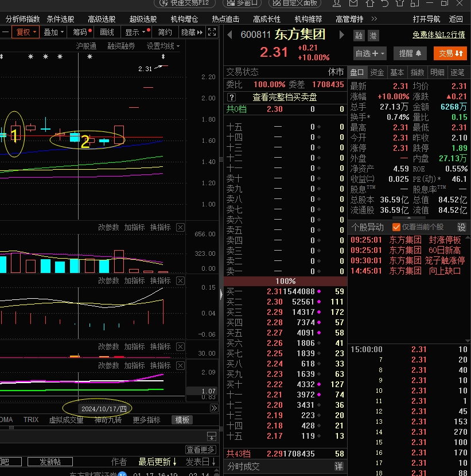
Task: Click the panel collapse icon above 查看更多
Action: point(211,436)
